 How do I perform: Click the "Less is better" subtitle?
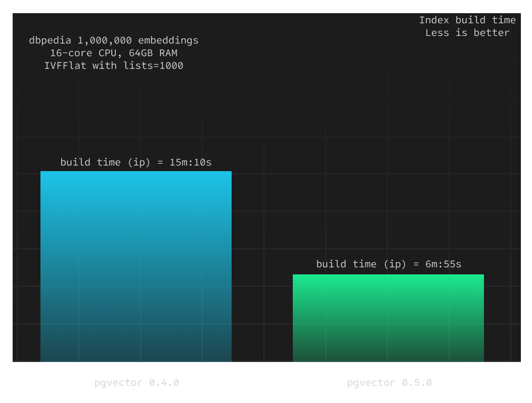click(467, 33)
